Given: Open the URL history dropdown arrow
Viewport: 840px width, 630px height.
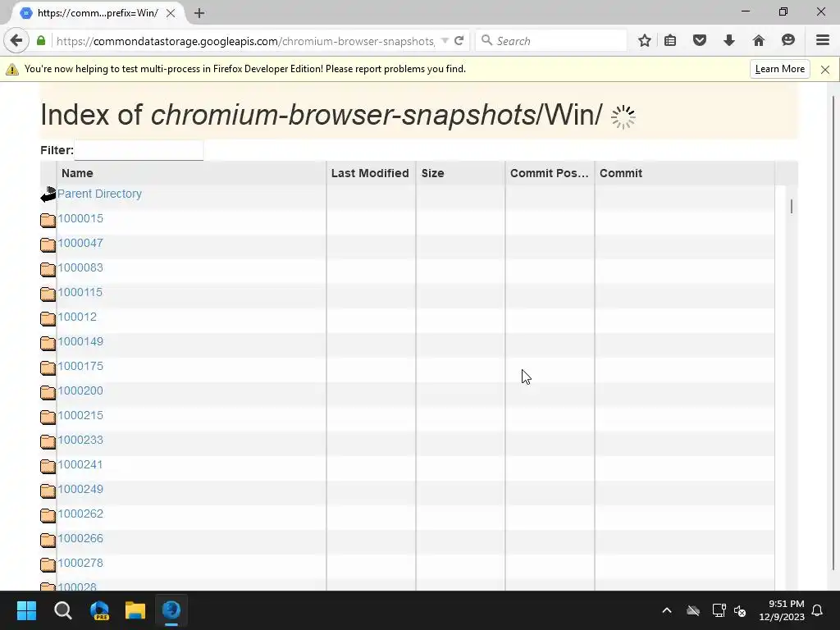Looking at the screenshot, I should (x=444, y=41).
